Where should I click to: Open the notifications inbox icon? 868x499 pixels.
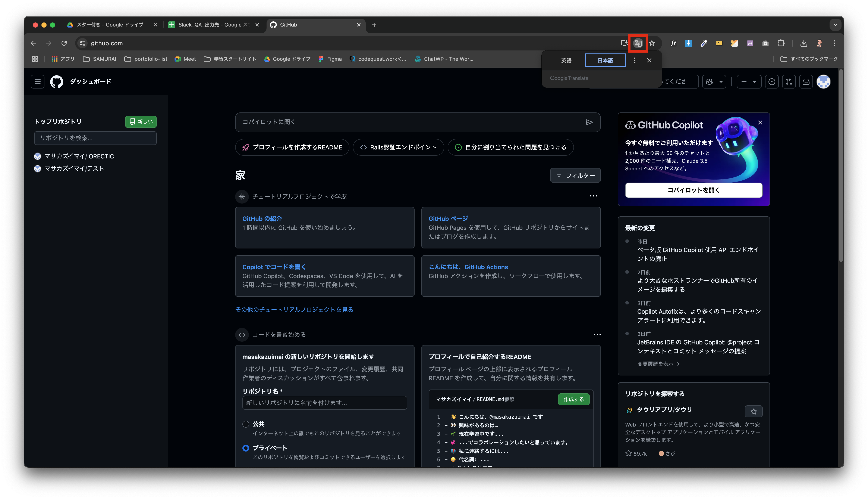coord(806,82)
